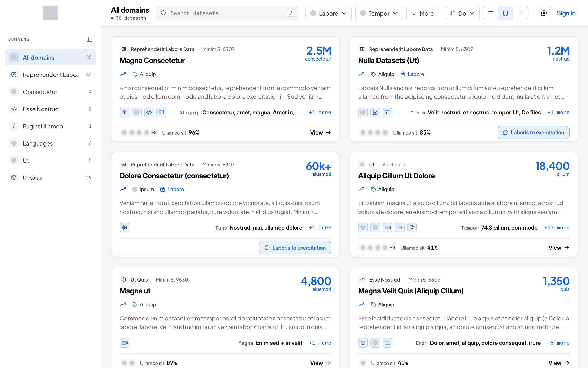The width and height of the screenshot is (588, 368).
Task: Click the video icon on Magna ut card
Action: click(x=124, y=343)
